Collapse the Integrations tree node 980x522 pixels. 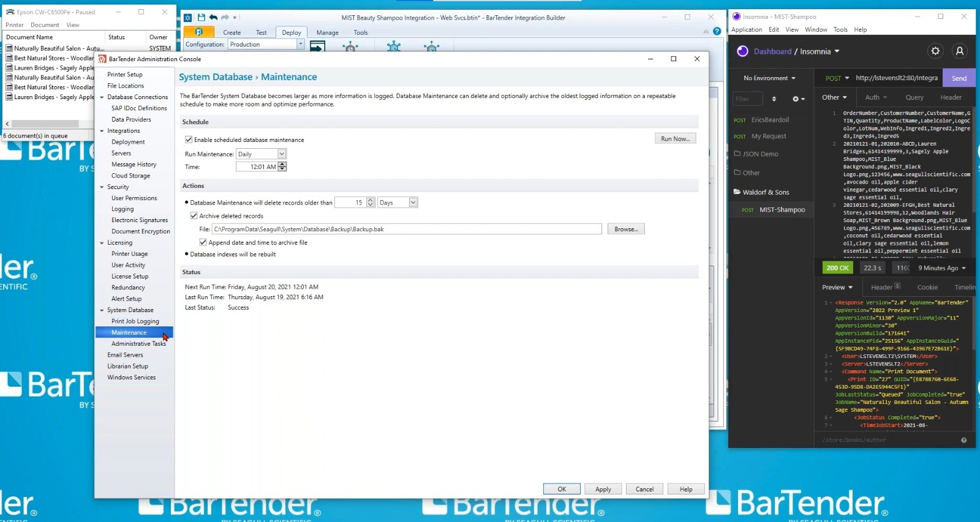tap(102, 131)
